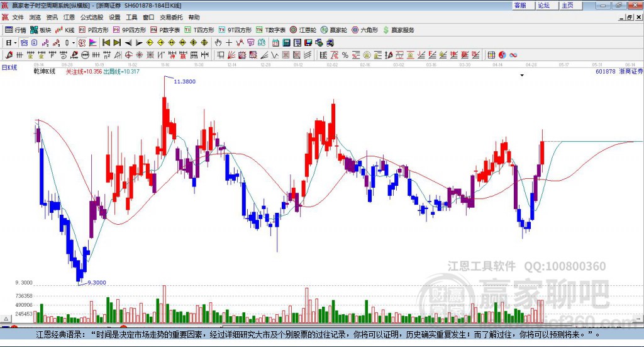Click the 浙商证券 stock name
The height and width of the screenshot is (347, 644).
pos(631,72)
